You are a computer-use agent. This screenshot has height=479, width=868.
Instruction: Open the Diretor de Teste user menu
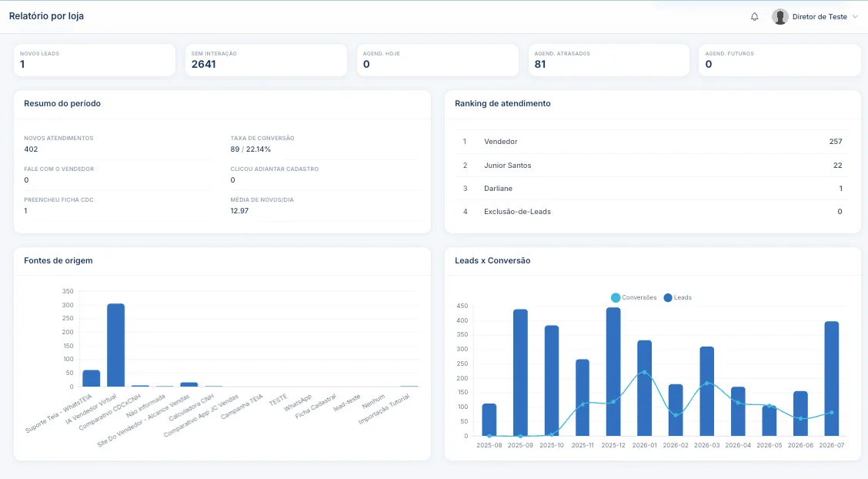click(815, 17)
